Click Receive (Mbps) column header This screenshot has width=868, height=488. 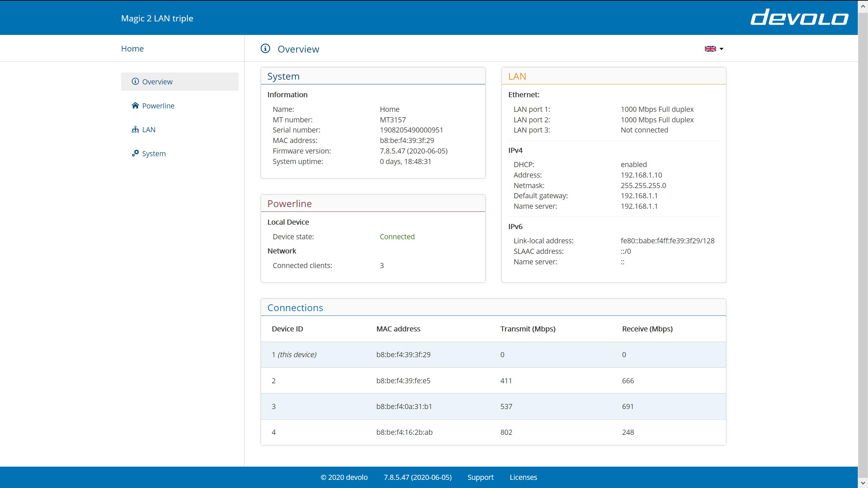point(647,329)
